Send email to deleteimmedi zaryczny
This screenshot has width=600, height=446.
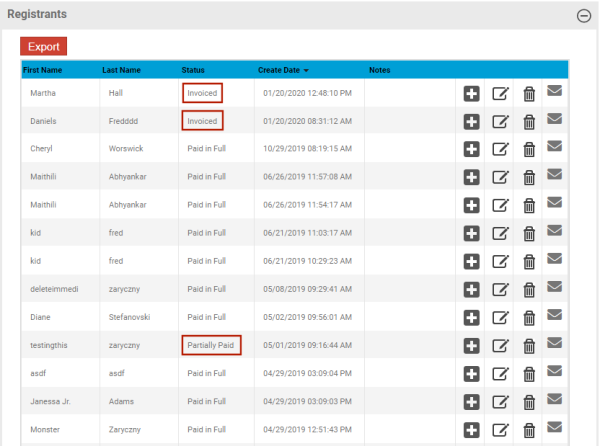[x=555, y=288]
